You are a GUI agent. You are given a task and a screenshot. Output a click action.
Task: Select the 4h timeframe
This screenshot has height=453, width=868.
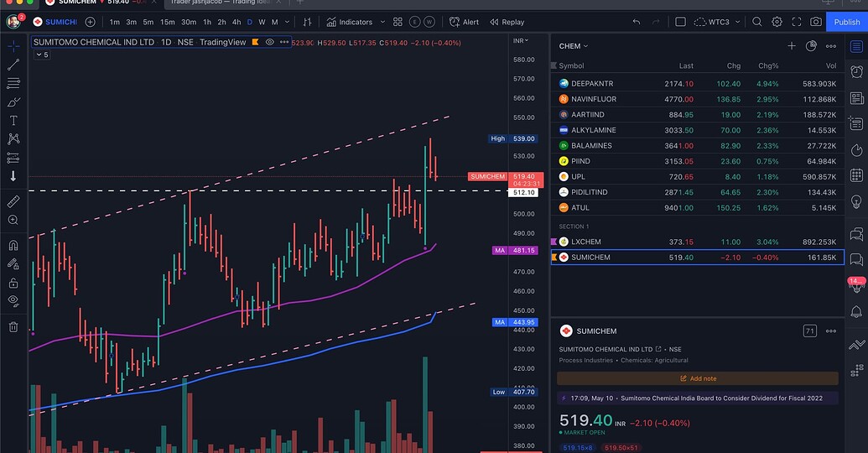[x=236, y=22]
